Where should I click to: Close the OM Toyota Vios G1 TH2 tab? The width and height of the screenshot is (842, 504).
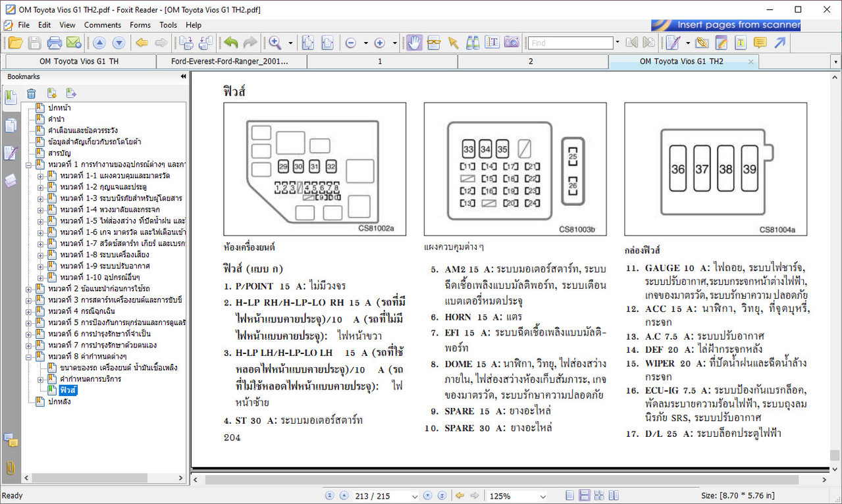(750, 61)
